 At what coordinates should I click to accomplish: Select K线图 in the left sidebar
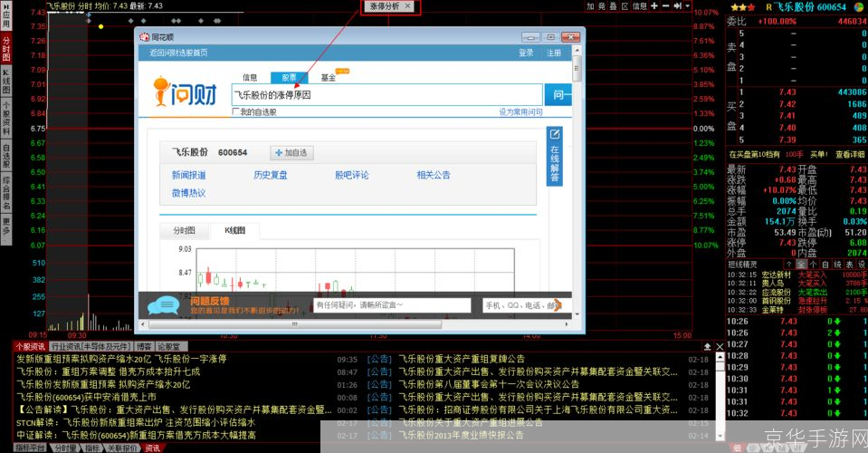[x=6, y=81]
